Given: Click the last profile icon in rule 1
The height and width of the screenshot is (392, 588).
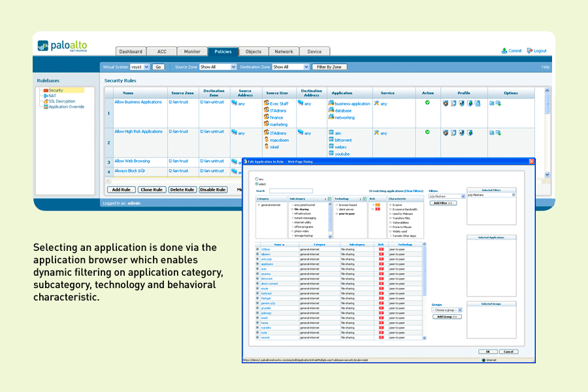Looking at the screenshot, I should click(x=478, y=103).
